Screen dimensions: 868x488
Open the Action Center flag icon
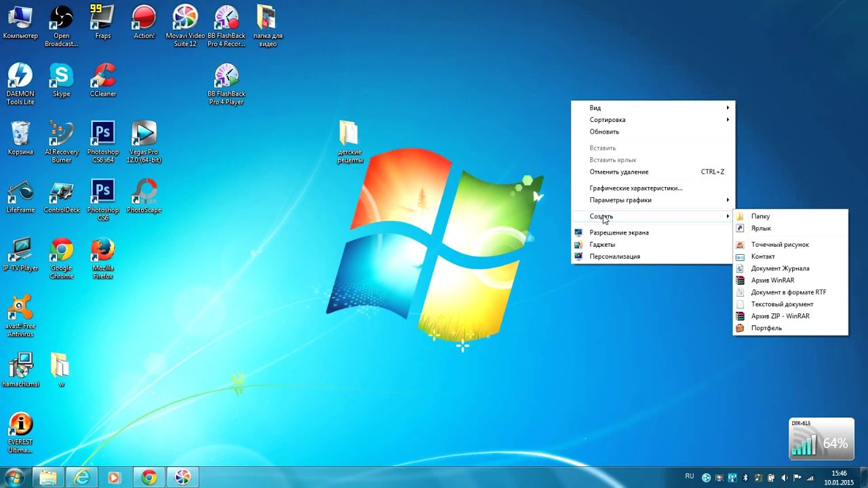pyautogui.click(x=797, y=478)
